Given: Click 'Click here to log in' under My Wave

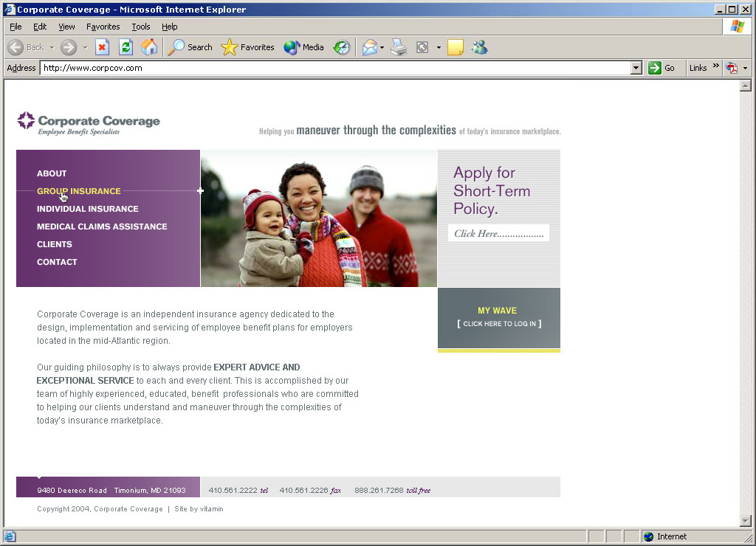Looking at the screenshot, I should [x=499, y=324].
